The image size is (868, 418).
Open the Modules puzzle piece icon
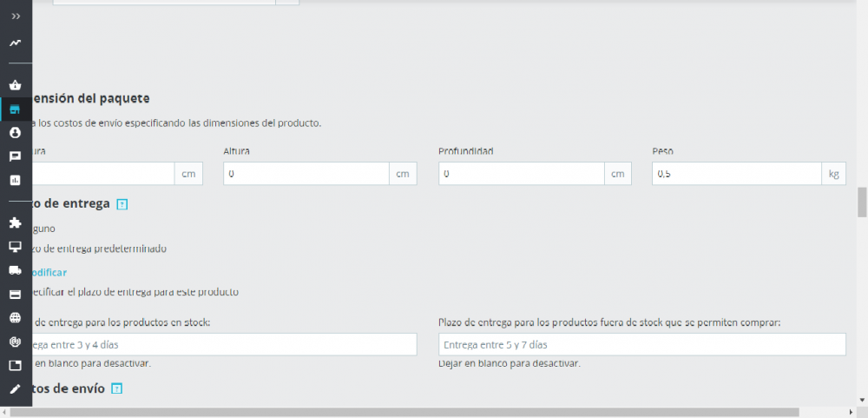pyautogui.click(x=16, y=222)
